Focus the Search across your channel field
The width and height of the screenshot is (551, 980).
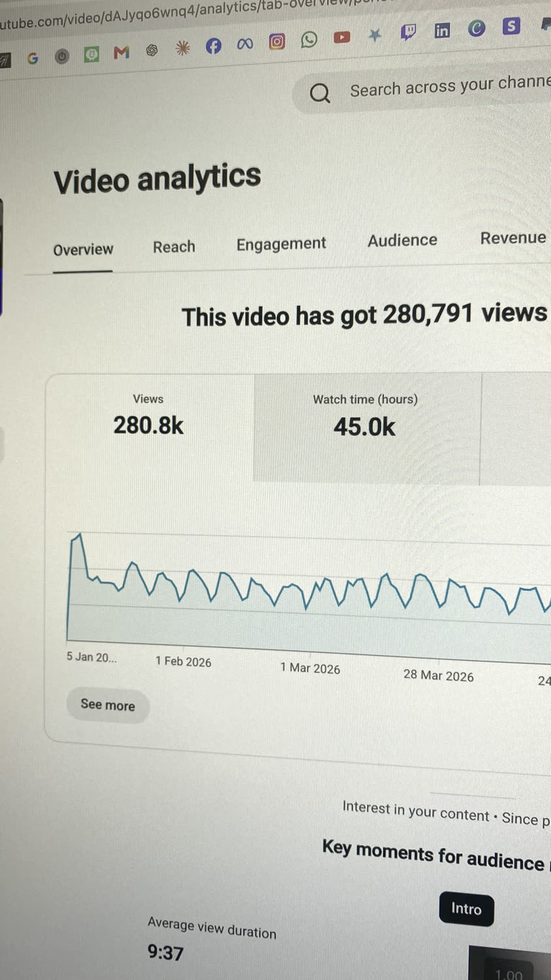pos(422,90)
